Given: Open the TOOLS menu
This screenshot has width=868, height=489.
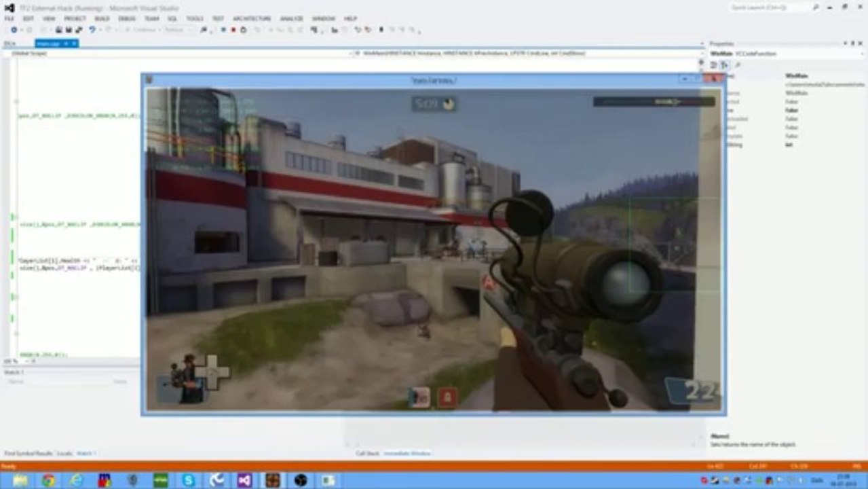Looking at the screenshot, I should pyautogui.click(x=195, y=19).
